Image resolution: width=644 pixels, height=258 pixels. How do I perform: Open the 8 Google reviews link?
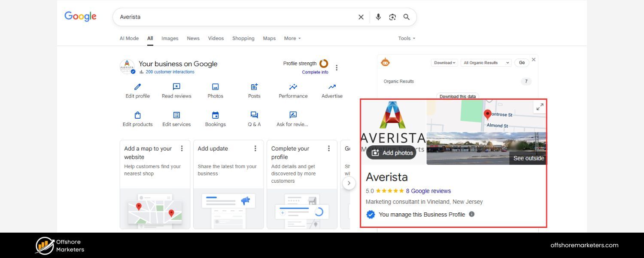tap(428, 191)
